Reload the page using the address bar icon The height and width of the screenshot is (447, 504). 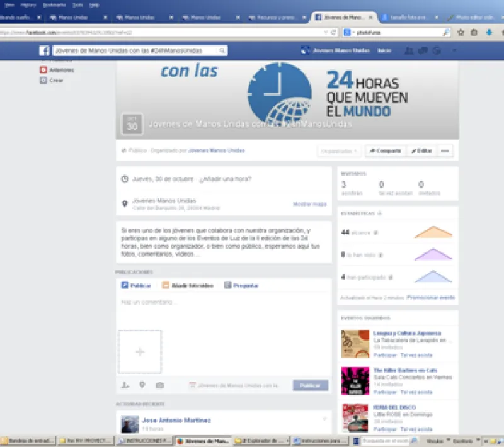(333, 32)
